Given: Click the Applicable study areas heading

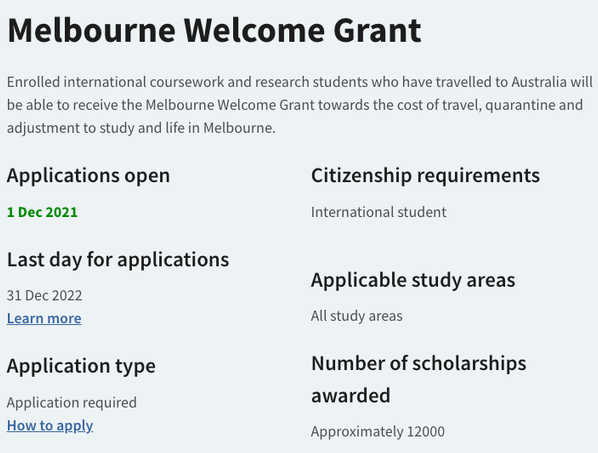Looking at the screenshot, I should (x=413, y=280).
